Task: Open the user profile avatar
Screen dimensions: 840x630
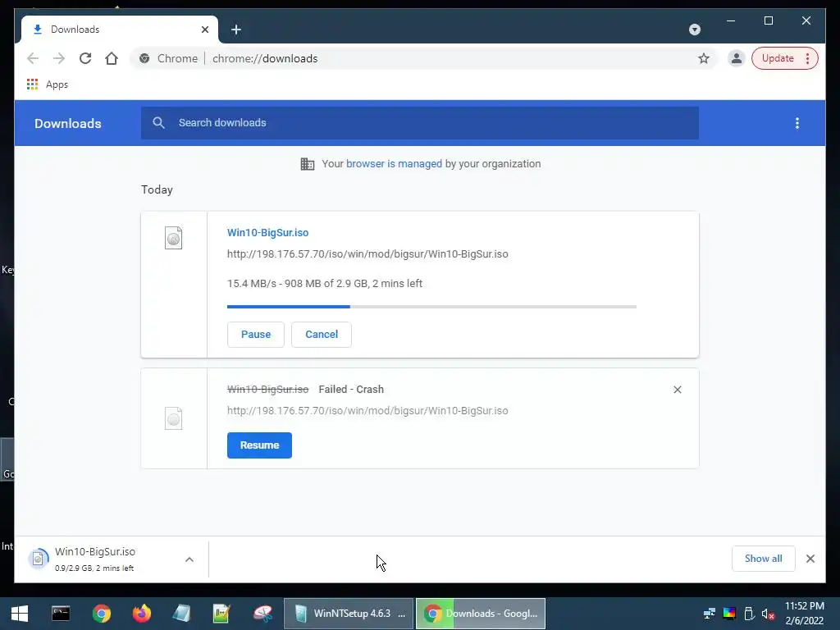Action: pyautogui.click(x=737, y=58)
